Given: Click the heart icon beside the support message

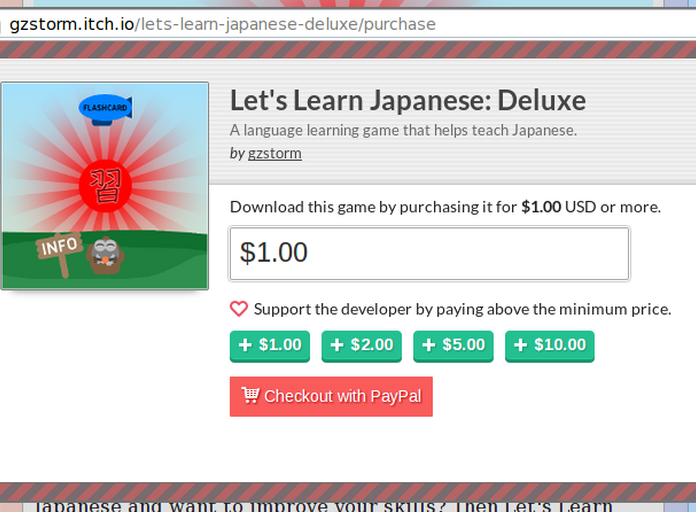Looking at the screenshot, I should (239, 309).
